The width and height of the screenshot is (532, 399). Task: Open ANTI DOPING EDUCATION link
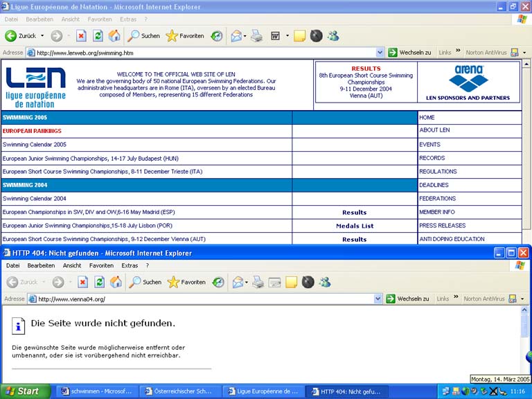coord(452,239)
